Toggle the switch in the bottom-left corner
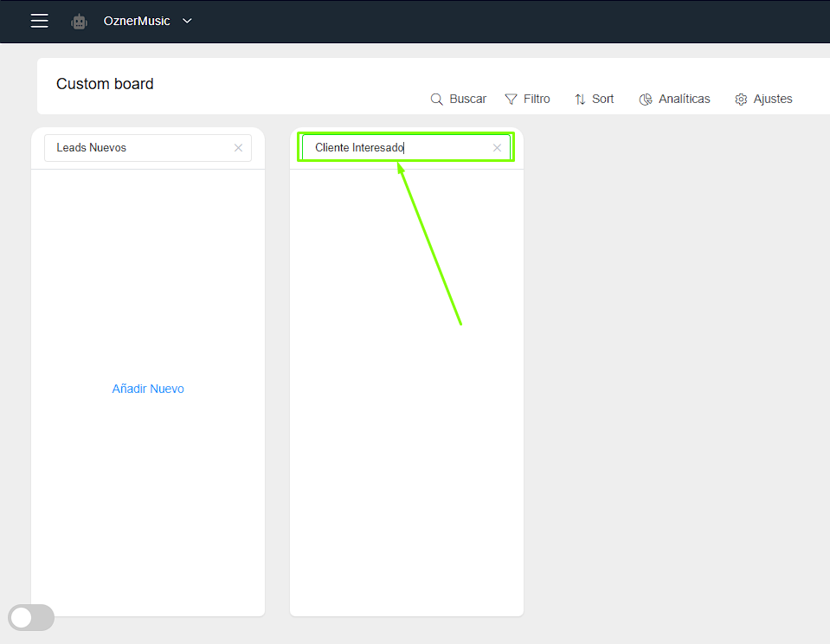 (x=31, y=617)
